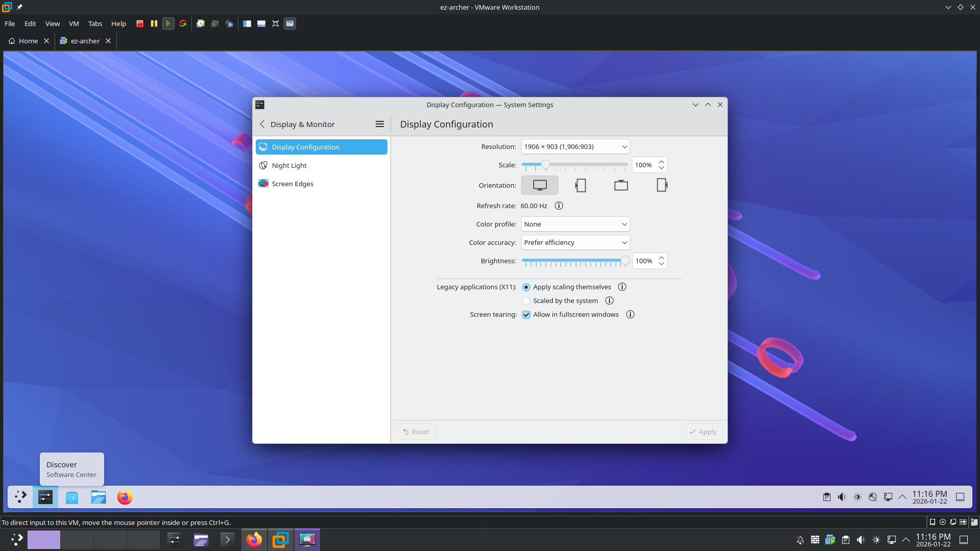Select Apply scaling themselves radio button

point(526,287)
